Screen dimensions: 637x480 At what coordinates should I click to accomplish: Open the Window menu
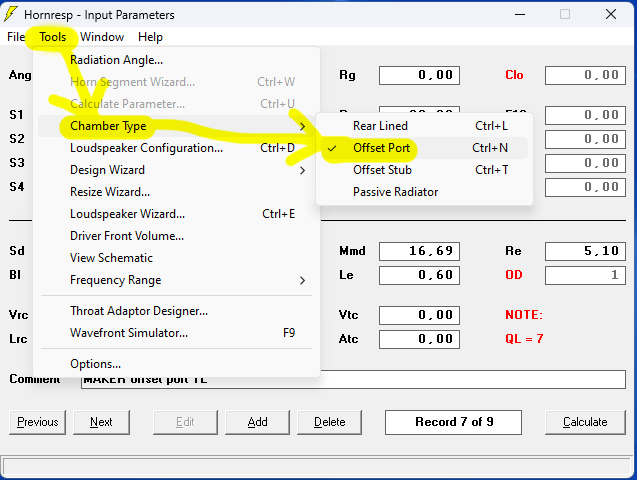[102, 37]
